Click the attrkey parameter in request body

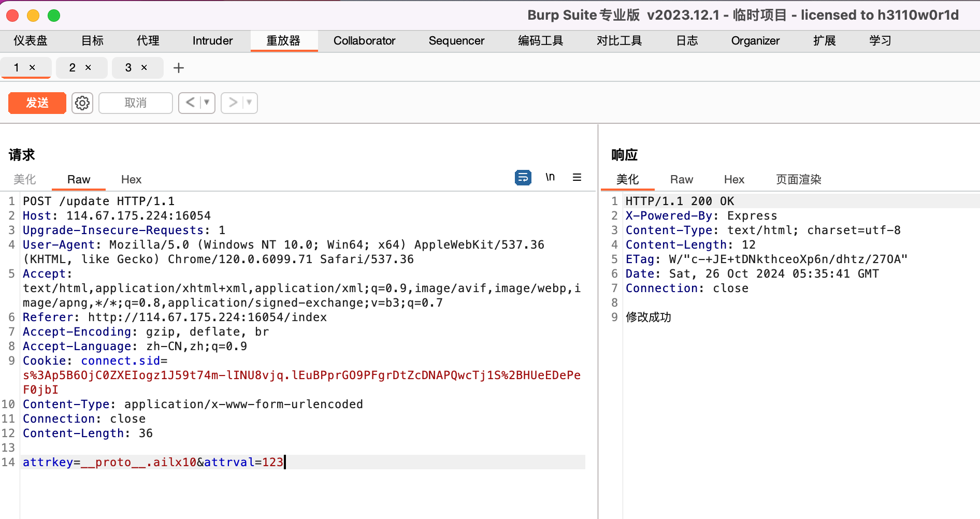point(48,462)
